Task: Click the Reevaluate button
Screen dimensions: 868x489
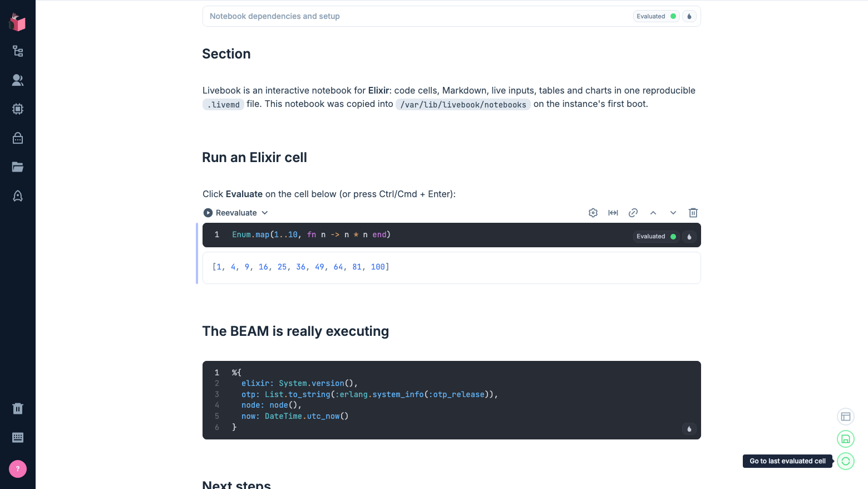Action: [x=230, y=213]
